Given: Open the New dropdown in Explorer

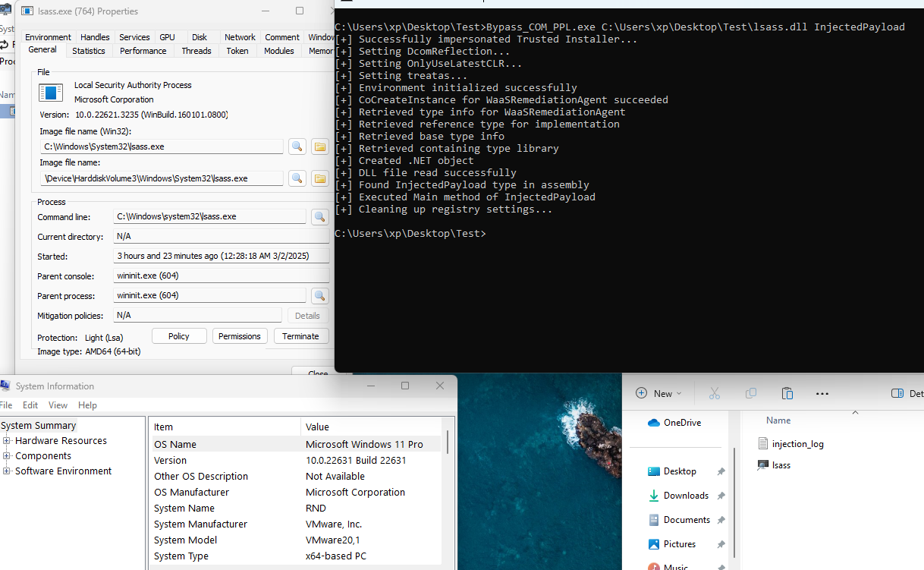Looking at the screenshot, I should (658, 393).
